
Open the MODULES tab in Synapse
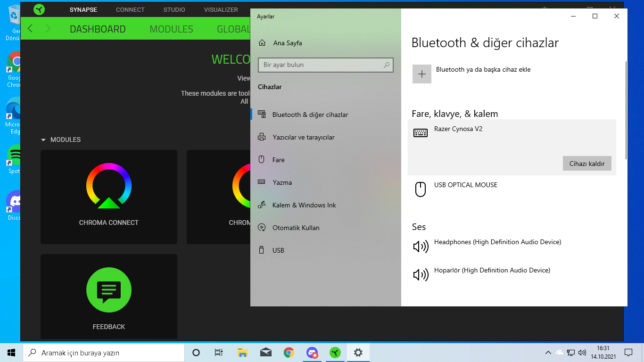171,29
